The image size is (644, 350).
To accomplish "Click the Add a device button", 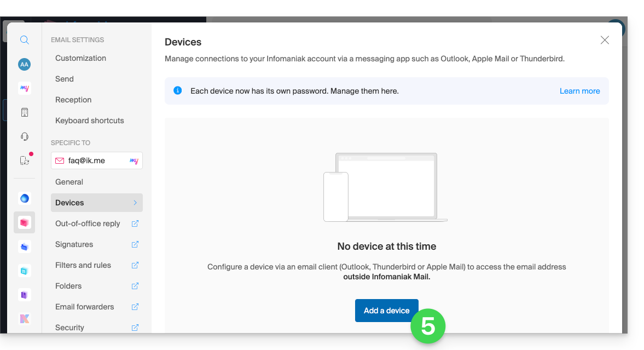I will 386,311.
